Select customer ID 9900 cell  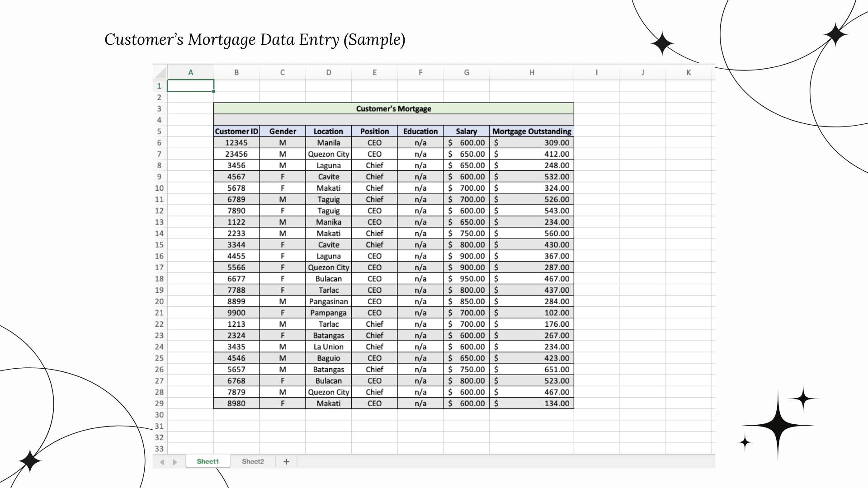[x=236, y=313]
